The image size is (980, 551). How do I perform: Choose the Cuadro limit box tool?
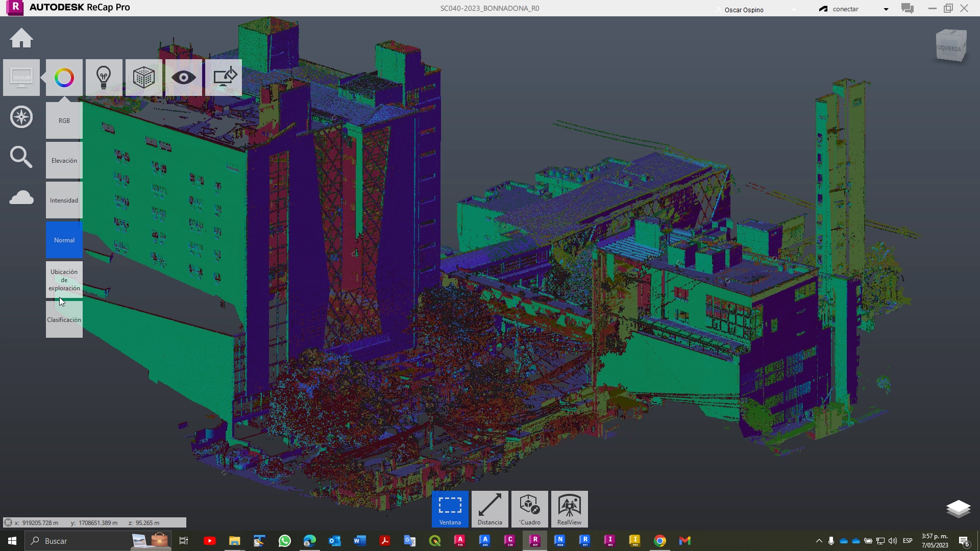[x=530, y=509]
